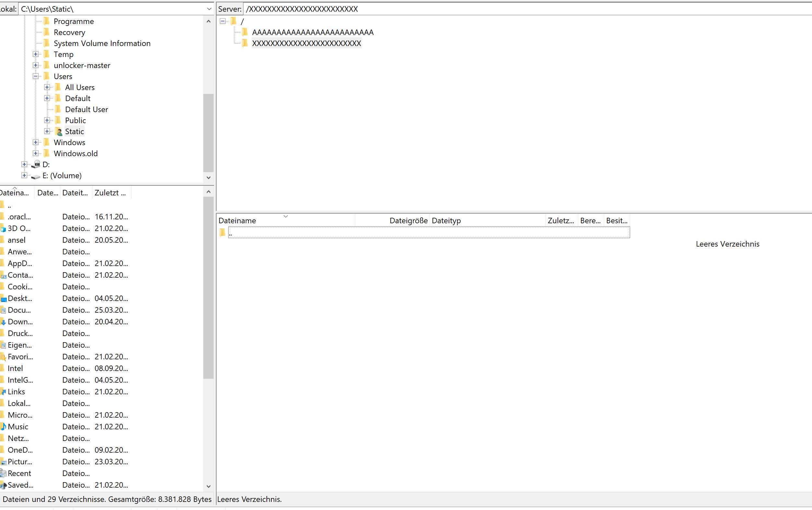
Task: Click the AAAAAAAA remote folder icon
Action: click(245, 32)
